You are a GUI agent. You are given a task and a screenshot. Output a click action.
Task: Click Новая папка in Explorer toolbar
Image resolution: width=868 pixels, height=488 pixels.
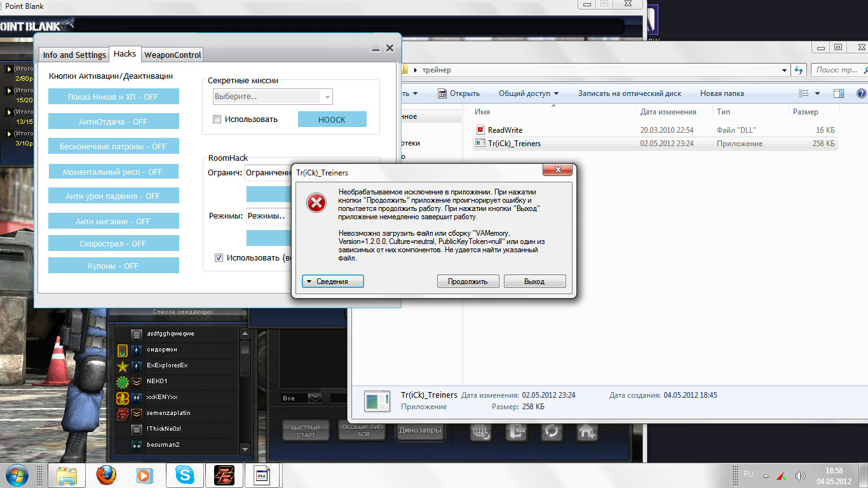pyautogui.click(x=722, y=93)
